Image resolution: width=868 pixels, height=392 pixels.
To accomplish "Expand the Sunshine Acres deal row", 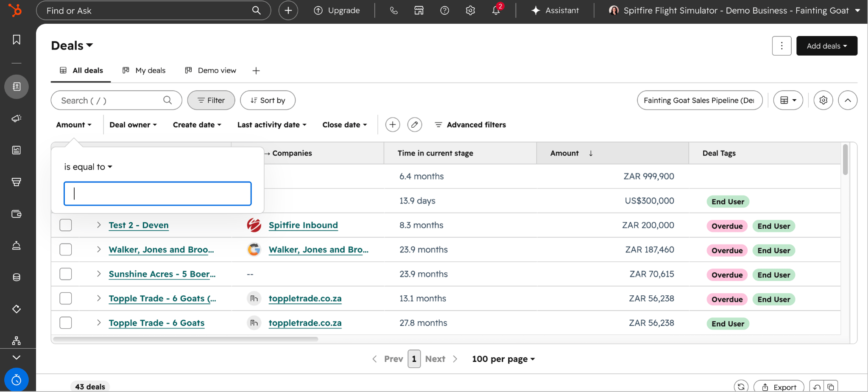I will 99,274.
